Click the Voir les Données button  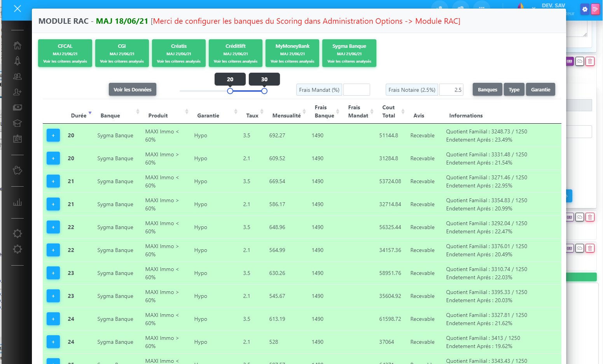point(133,89)
